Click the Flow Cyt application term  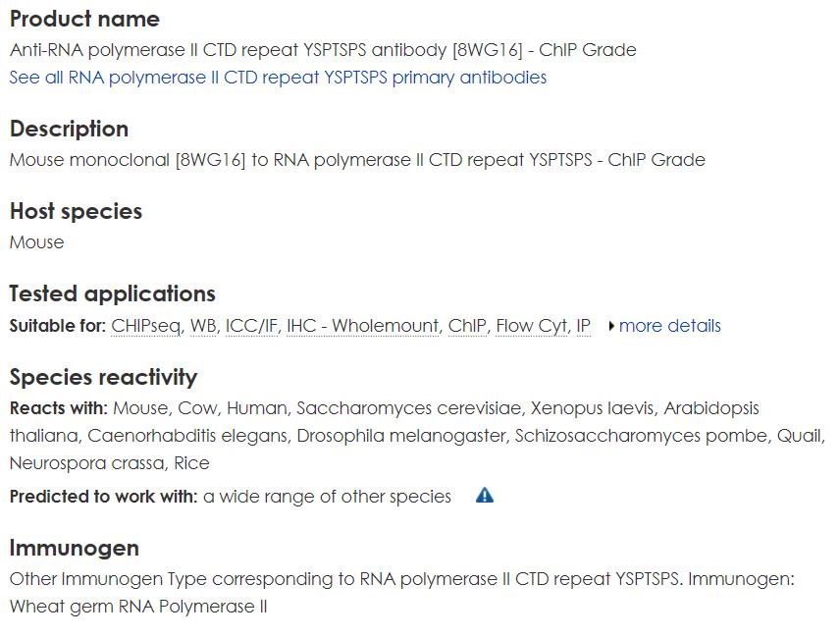[x=532, y=326]
